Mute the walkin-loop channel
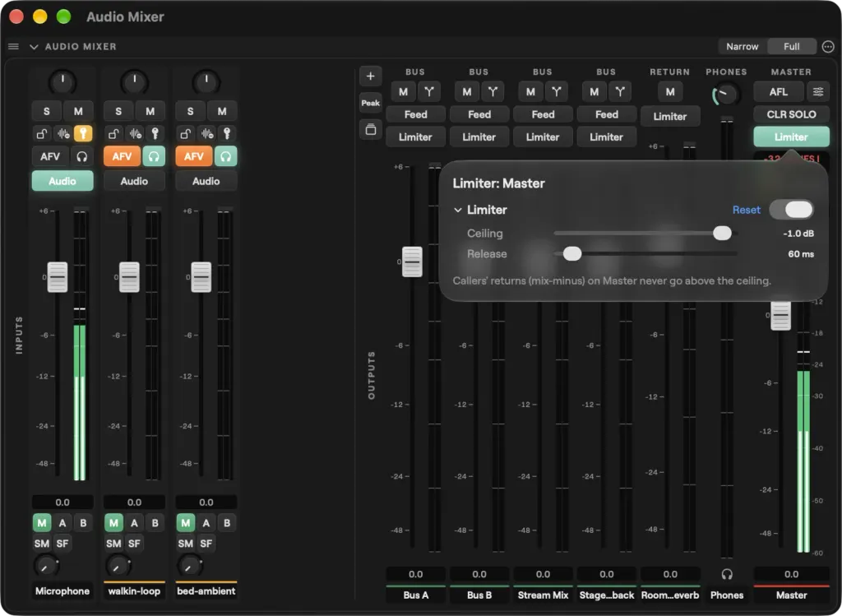Image resolution: width=842 pixels, height=616 pixels. point(150,112)
